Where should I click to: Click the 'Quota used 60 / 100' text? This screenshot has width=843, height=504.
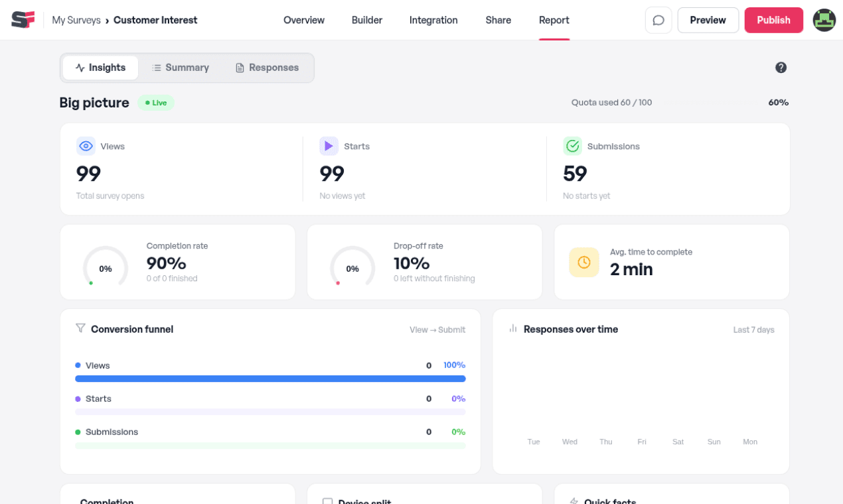point(611,103)
